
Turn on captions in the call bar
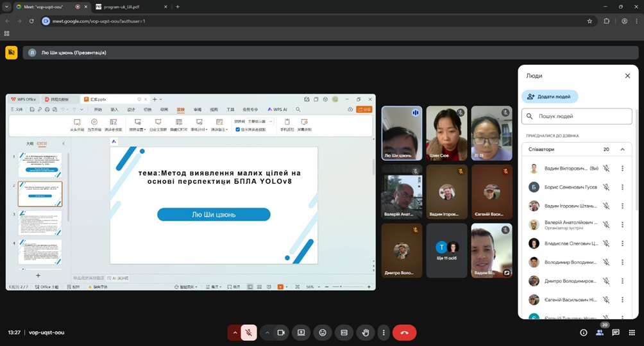click(344, 333)
